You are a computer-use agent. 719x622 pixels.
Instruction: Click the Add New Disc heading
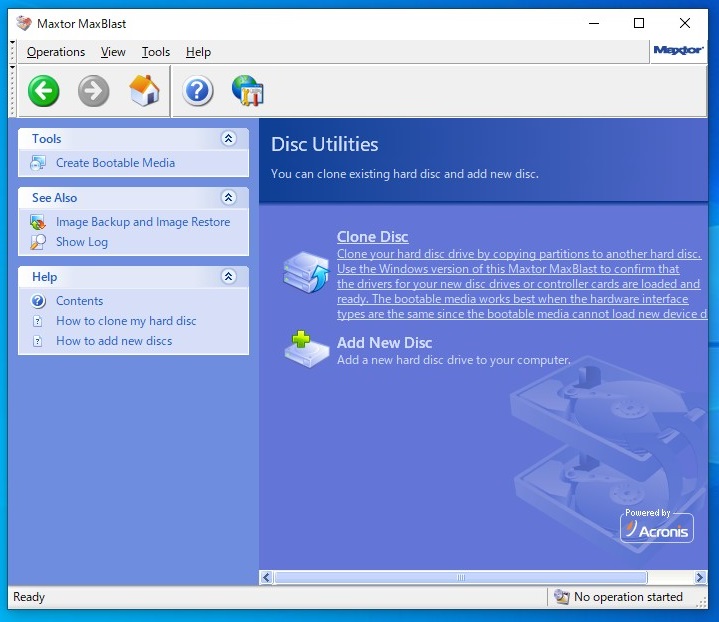click(x=384, y=343)
